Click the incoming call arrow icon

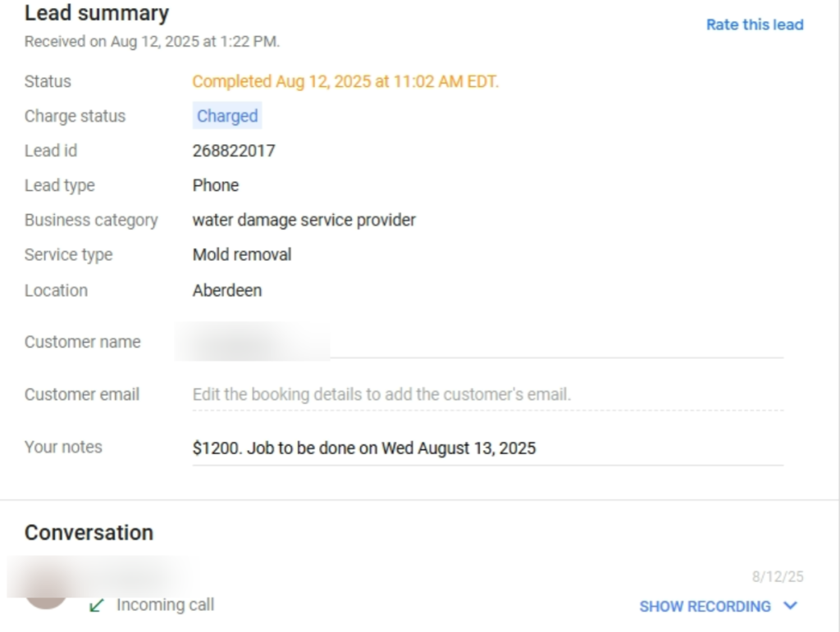pos(97,605)
